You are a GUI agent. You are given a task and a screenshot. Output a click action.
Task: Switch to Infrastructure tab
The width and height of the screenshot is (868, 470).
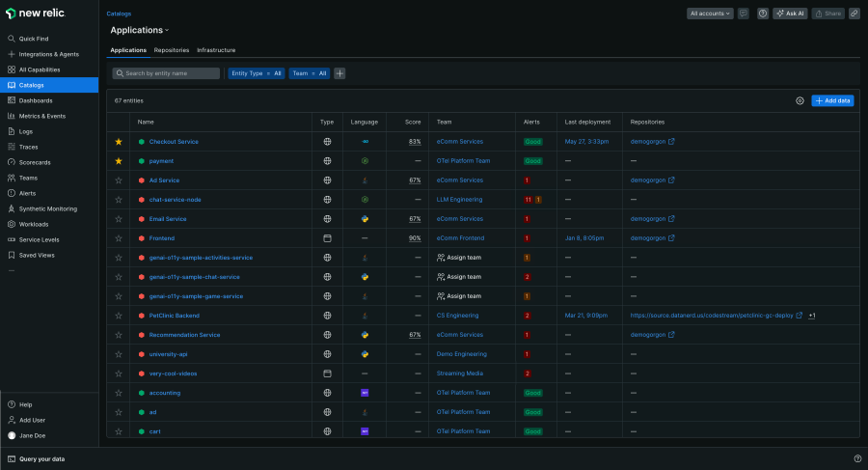click(x=216, y=50)
